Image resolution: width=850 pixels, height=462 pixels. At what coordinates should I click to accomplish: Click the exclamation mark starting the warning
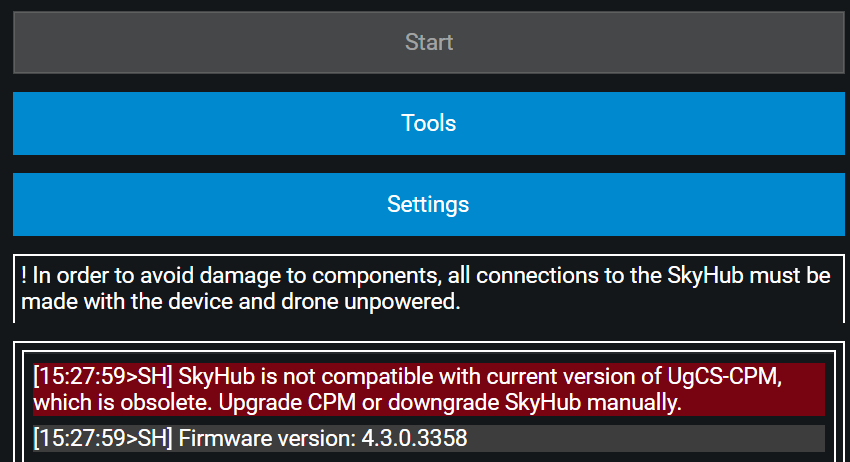tap(23, 276)
